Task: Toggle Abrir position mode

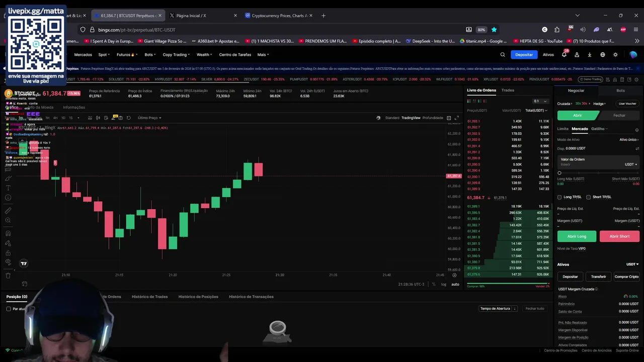Action: (577, 115)
